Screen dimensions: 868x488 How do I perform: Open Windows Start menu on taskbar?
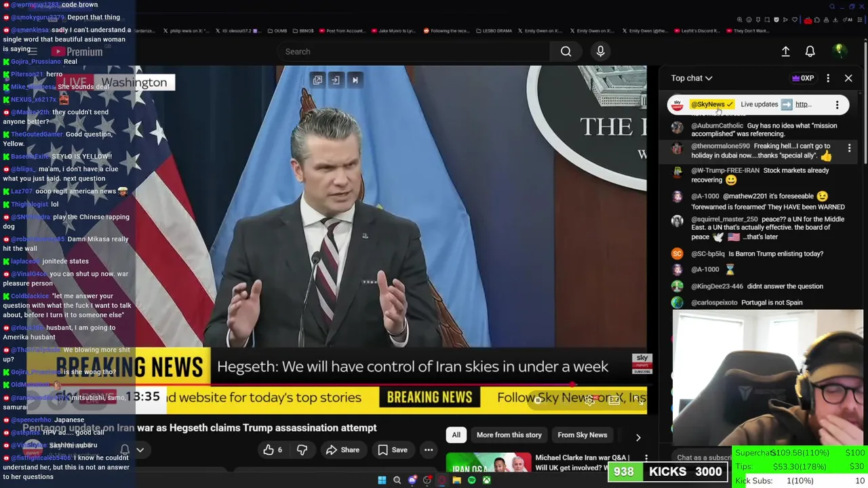coord(382,481)
